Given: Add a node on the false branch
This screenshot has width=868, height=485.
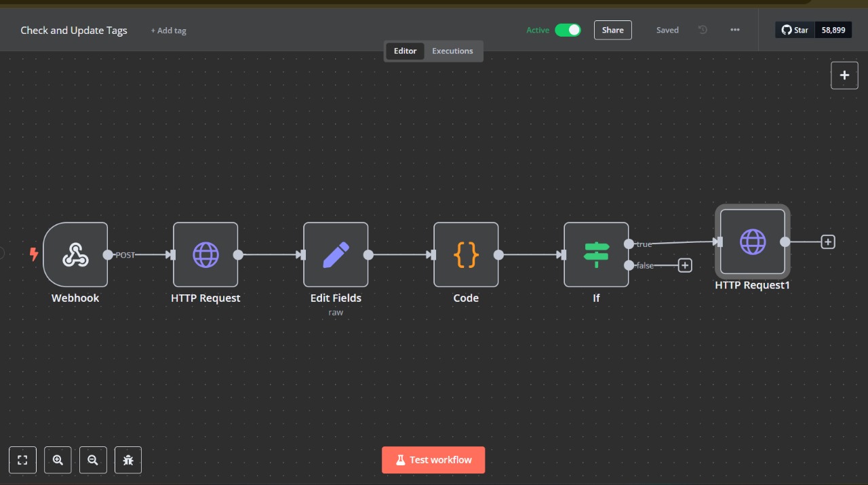Looking at the screenshot, I should point(685,265).
